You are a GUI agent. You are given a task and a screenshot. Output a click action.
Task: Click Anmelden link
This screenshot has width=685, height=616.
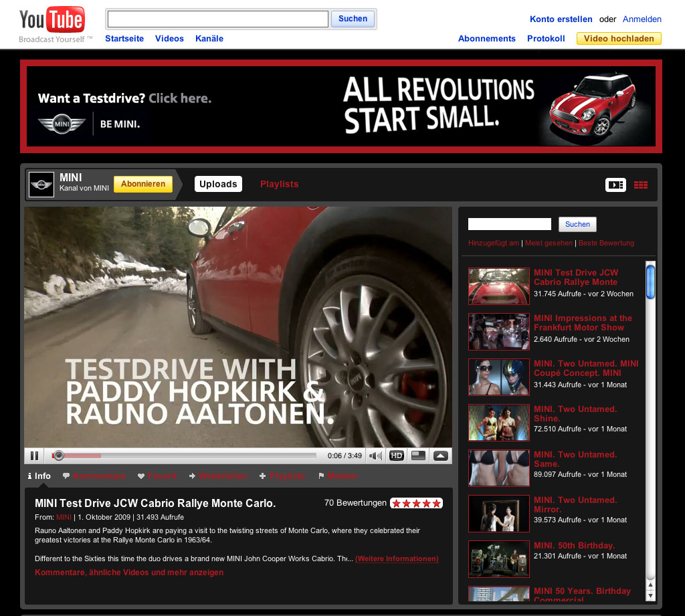click(x=642, y=19)
